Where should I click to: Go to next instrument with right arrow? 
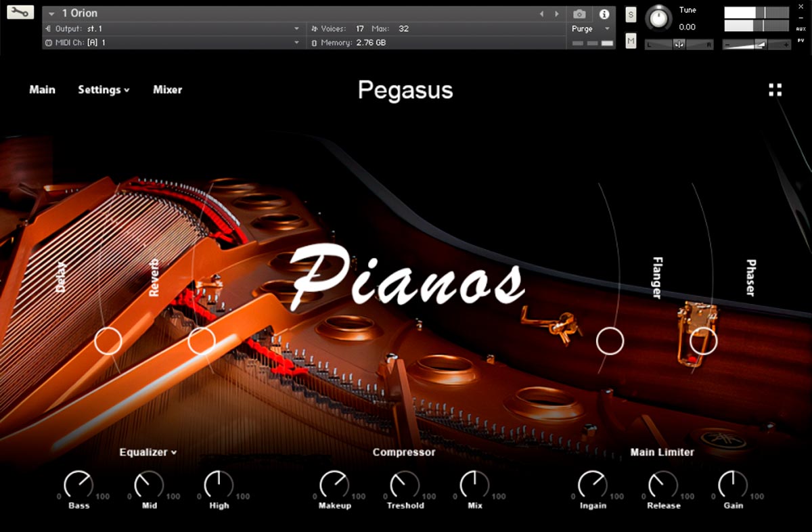(x=557, y=14)
